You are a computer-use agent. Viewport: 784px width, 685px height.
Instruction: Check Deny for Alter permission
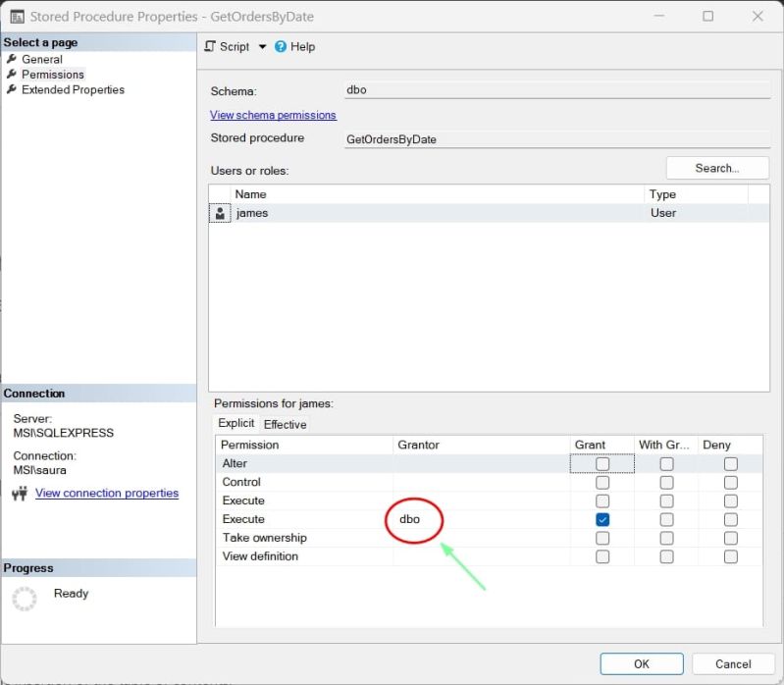[730, 464]
